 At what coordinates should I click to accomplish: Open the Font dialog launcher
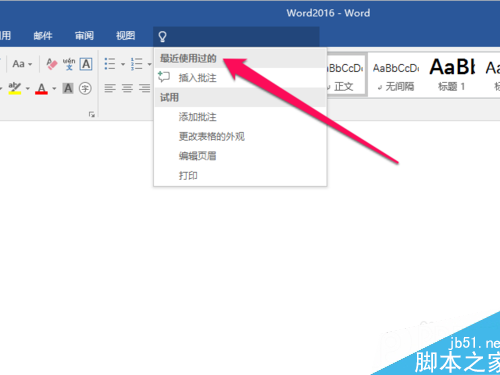(x=92, y=114)
